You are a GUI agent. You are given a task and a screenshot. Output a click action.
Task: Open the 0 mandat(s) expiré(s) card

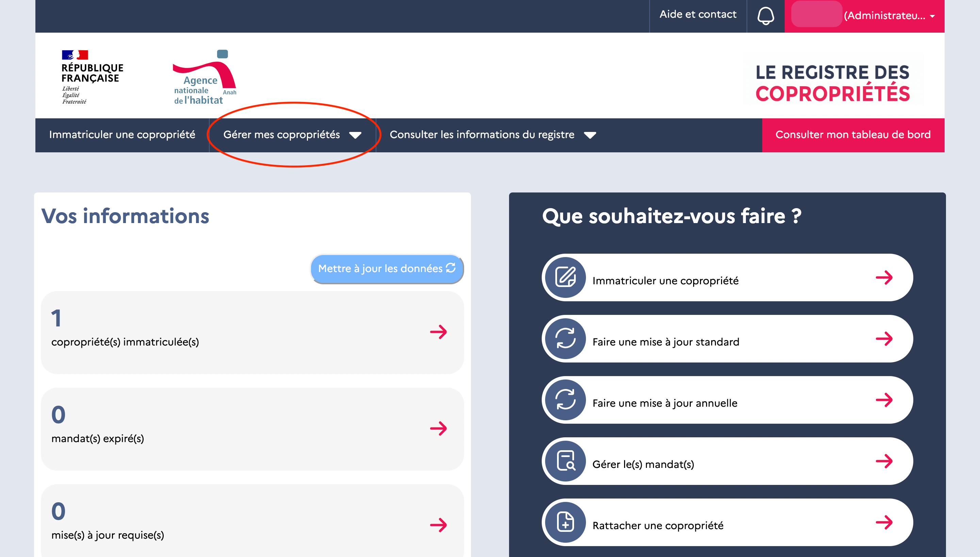[252, 429]
